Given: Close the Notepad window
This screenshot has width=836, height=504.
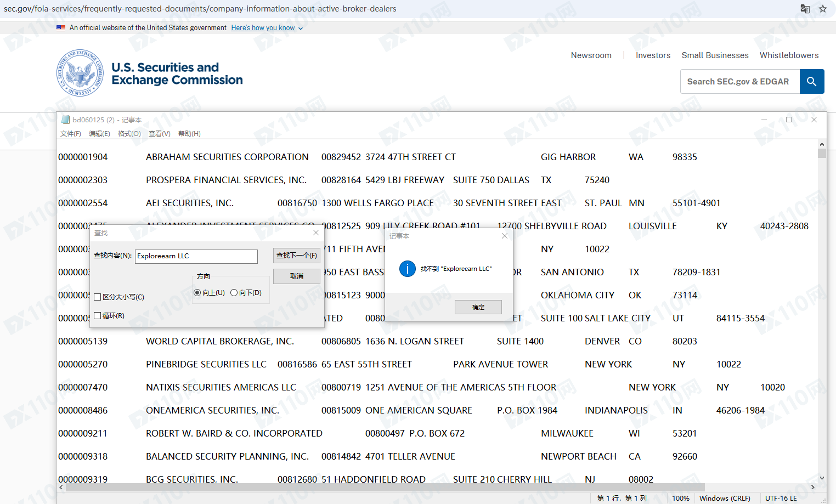Looking at the screenshot, I should pos(814,120).
